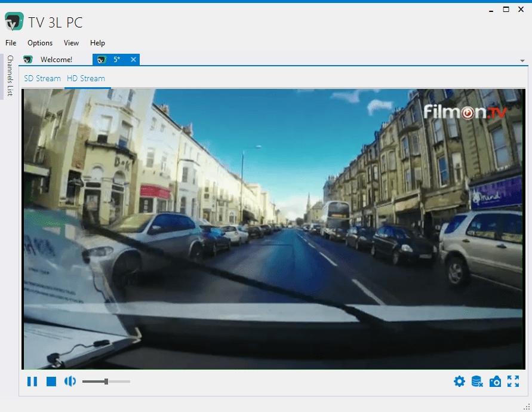The width and height of the screenshot is (532, 412).
Task: Switch to the SD Stream tab
Action: [x=42, y=78]
